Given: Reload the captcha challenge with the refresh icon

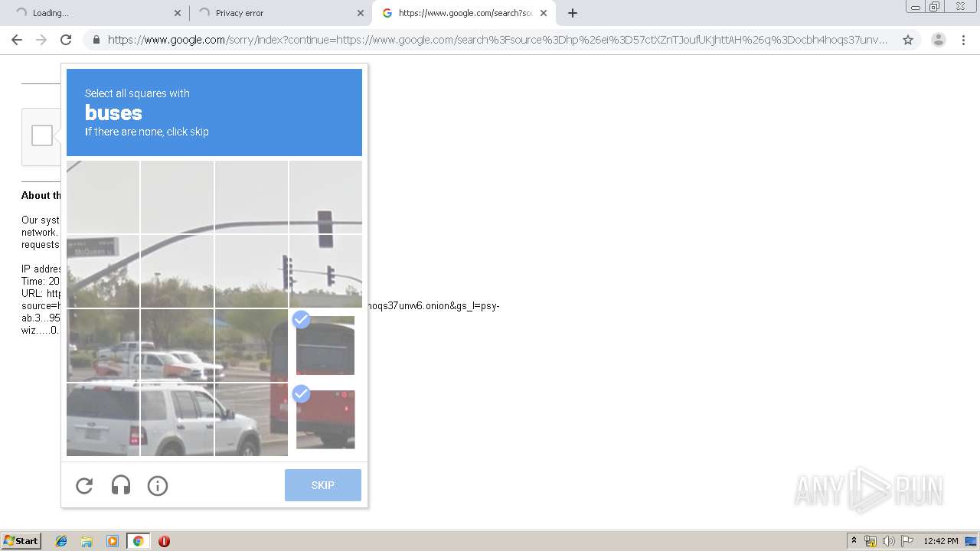Looking at the screenshot, I should tap(84, 485).
